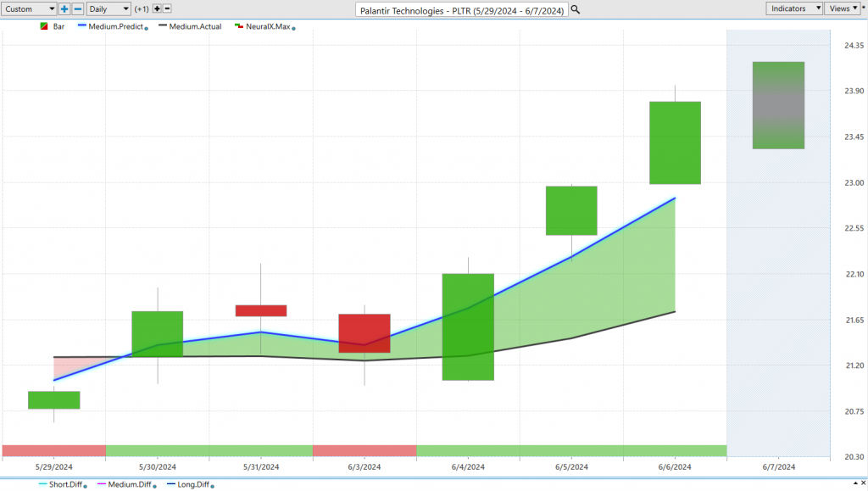This screenshot has width=868, height=491.
Task: Click the 23.00 price axis label
Action: (x=854, y=182)
